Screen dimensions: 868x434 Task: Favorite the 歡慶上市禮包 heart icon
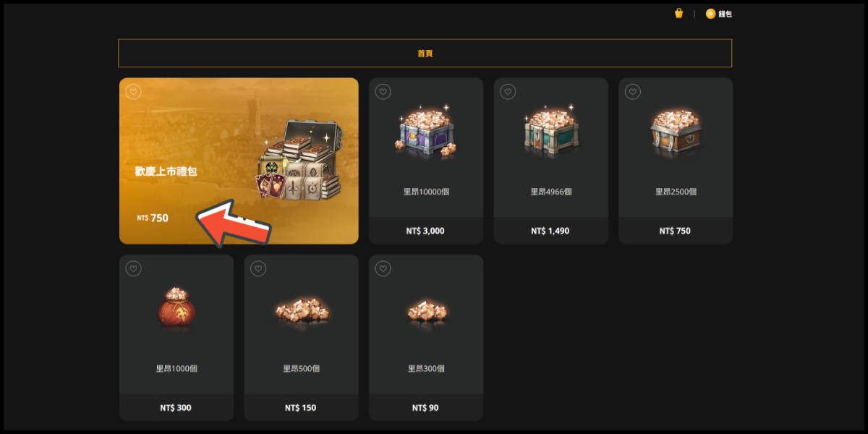133,92
